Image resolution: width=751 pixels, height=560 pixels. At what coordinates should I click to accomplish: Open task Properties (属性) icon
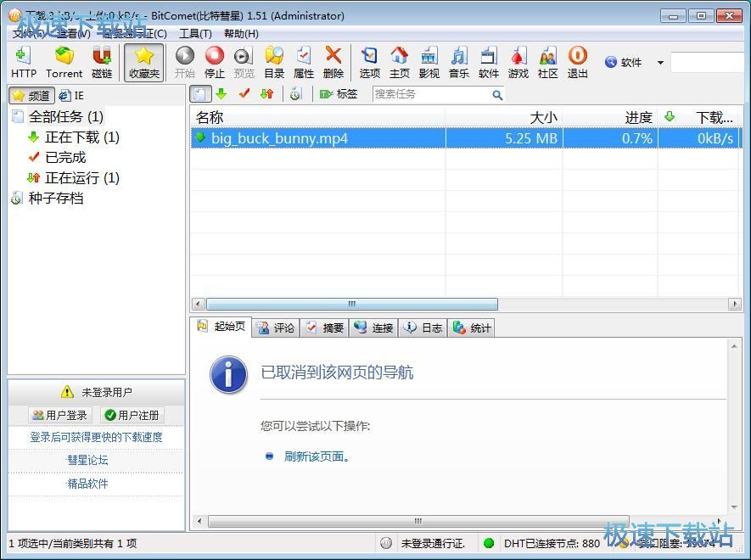click(x=303, y=62)
